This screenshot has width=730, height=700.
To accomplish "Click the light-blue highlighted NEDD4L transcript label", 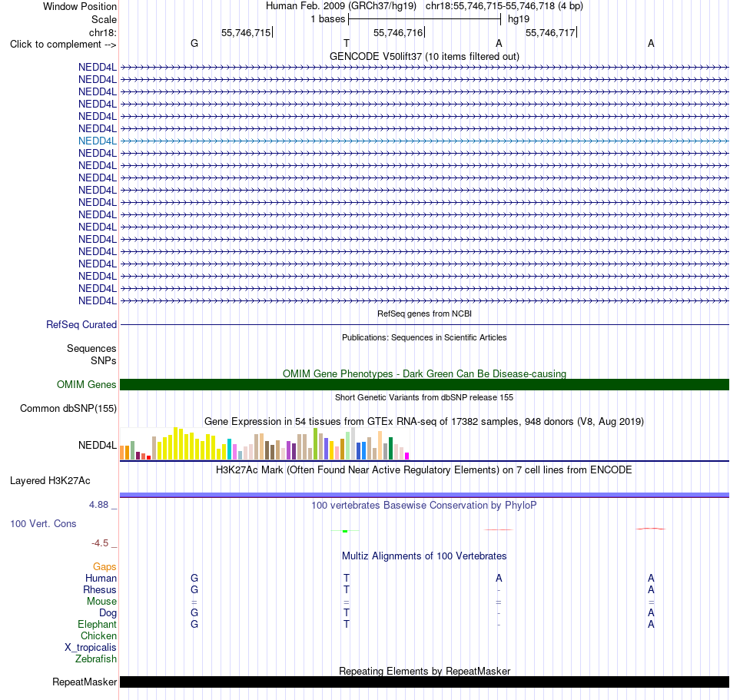I will pyautogui.click(x=98, y=141).
